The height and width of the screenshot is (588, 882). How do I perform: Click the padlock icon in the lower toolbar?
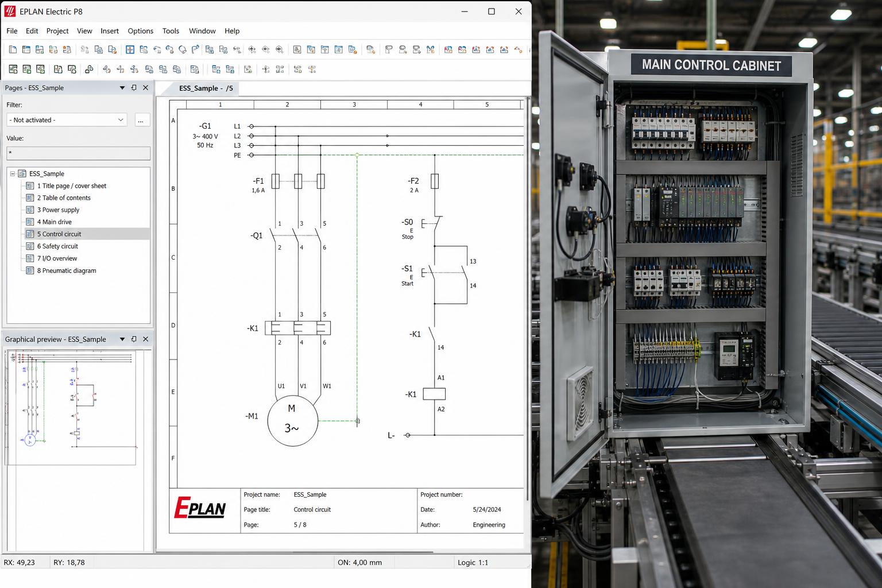tap(89, 69)
